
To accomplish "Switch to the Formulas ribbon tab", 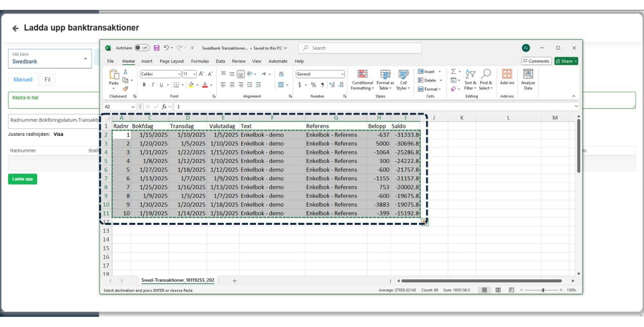I will point(200,61).
